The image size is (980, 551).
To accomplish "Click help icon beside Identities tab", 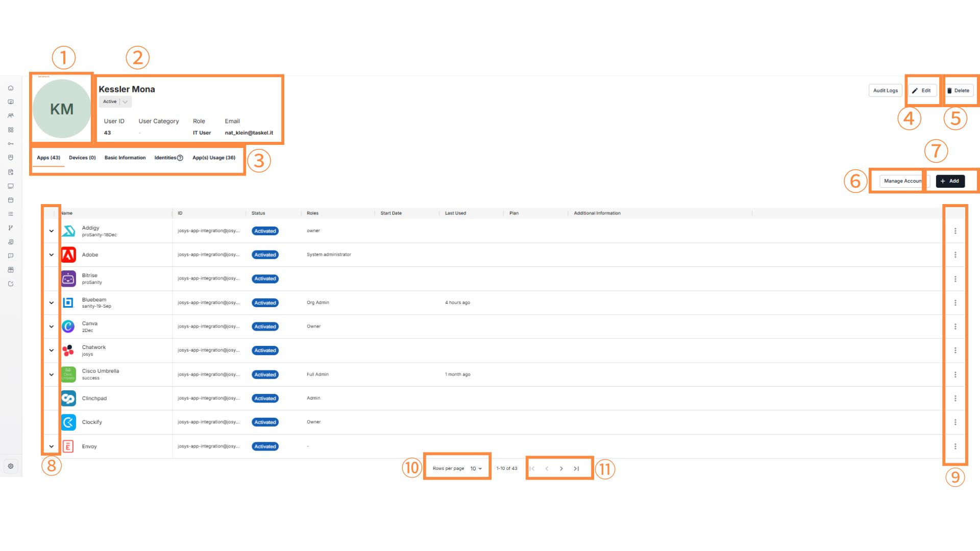I will click(x=180, y=158).
